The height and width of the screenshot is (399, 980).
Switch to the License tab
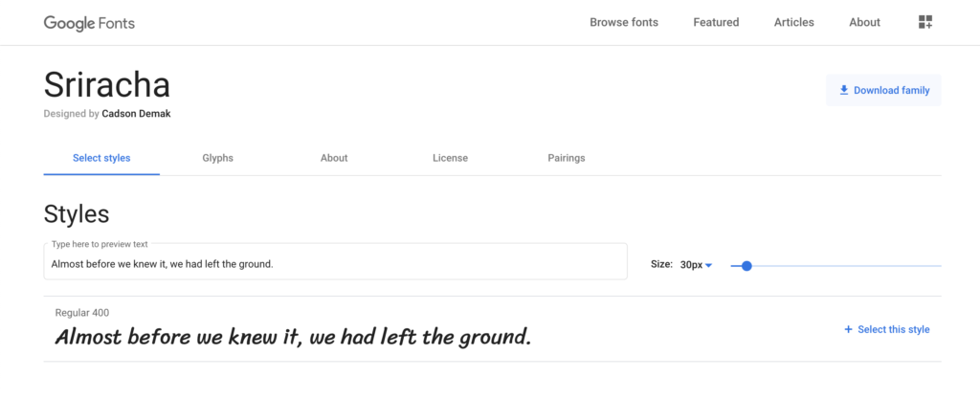click(450, 158)
